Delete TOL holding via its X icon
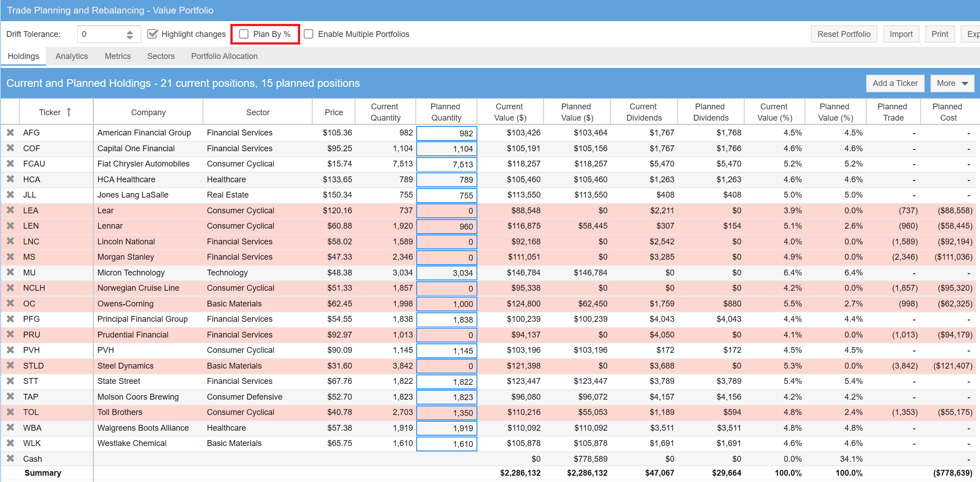Viewport: 980px width, 482px height. 10,412
